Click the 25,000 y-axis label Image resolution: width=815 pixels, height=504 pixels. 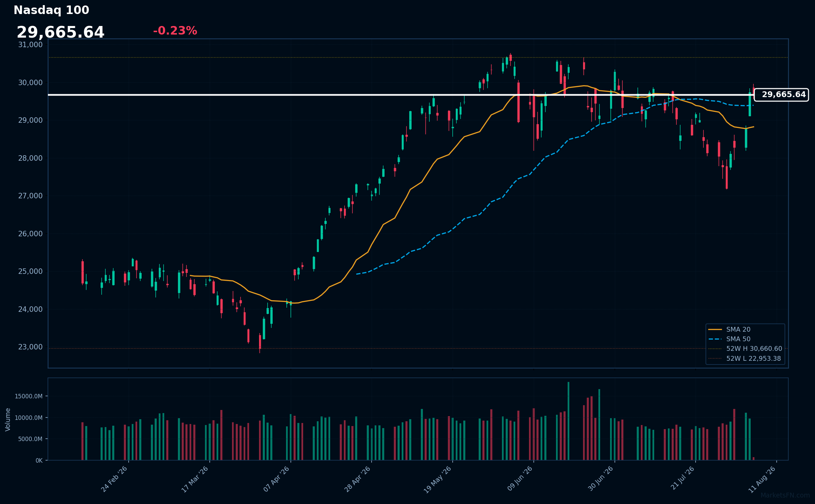coord(30,271)
